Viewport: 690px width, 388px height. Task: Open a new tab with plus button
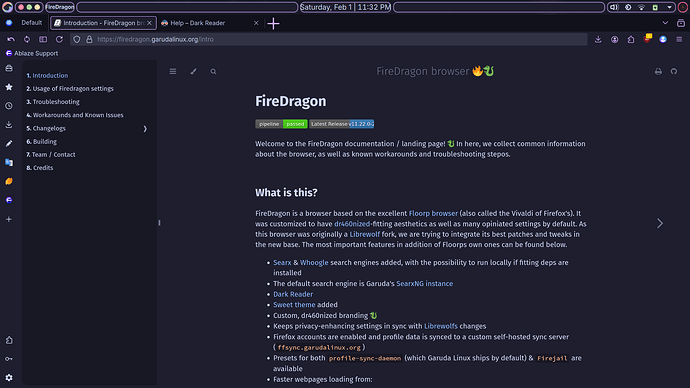click(273, 23)
